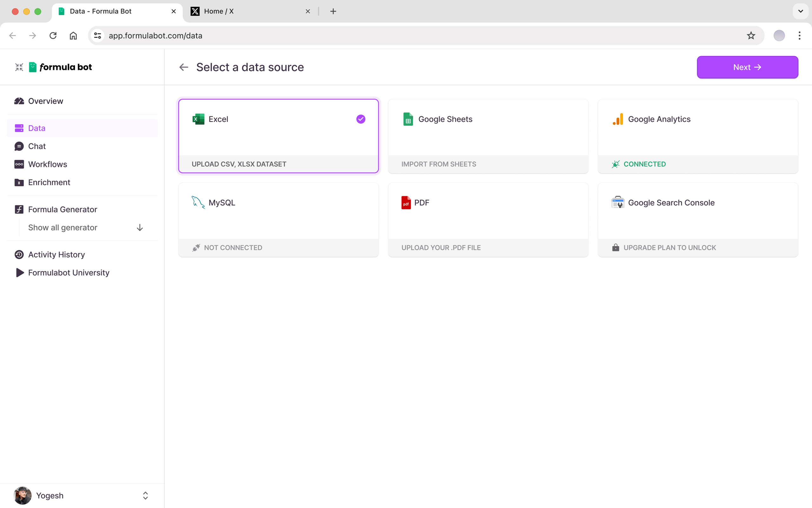Click the down arrow beside Show all generator

pos(140,227)
